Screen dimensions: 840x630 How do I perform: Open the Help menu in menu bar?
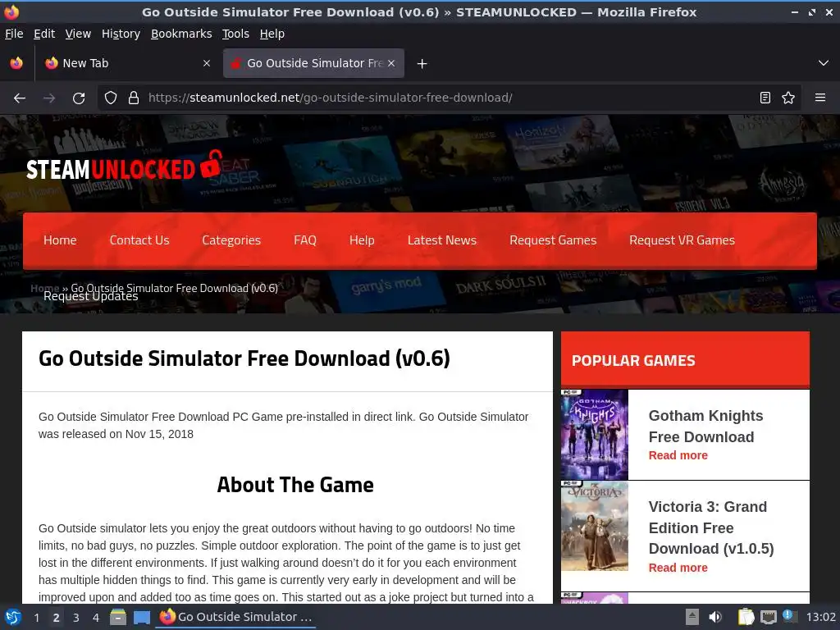272,34
